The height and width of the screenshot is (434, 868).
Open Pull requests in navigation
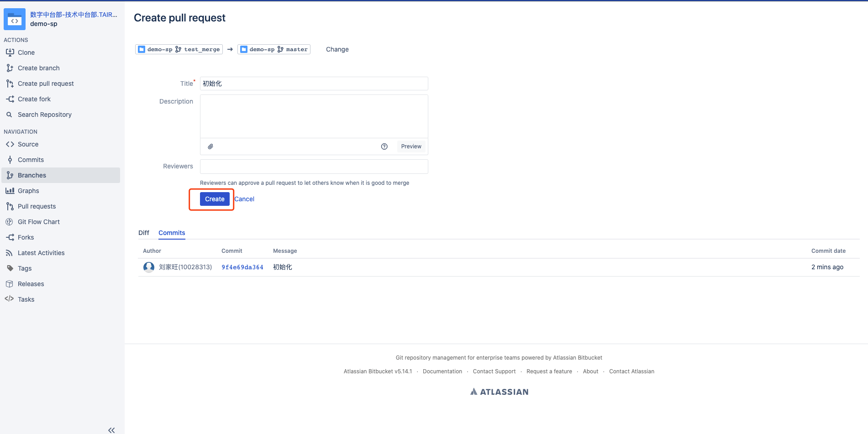[x=37, y=206]
